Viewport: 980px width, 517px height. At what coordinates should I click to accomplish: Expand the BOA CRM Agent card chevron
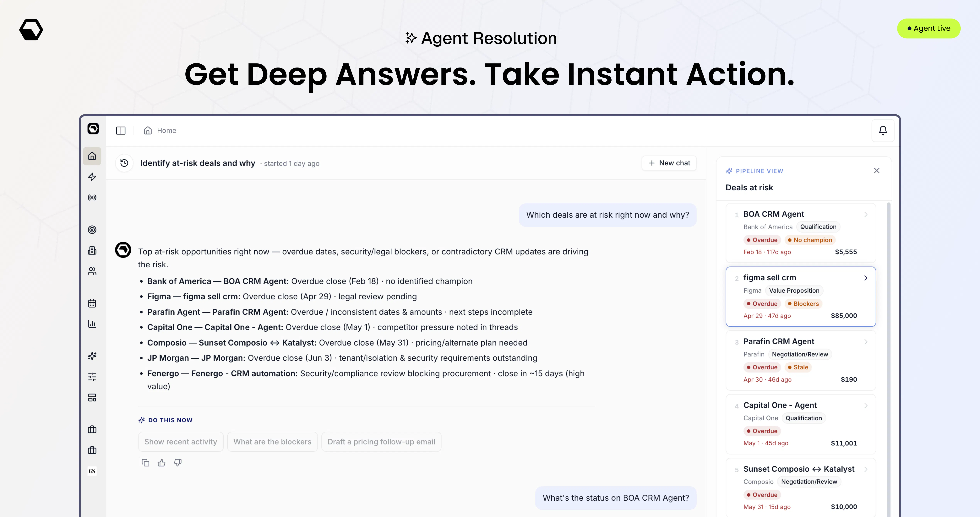[866, 215]
